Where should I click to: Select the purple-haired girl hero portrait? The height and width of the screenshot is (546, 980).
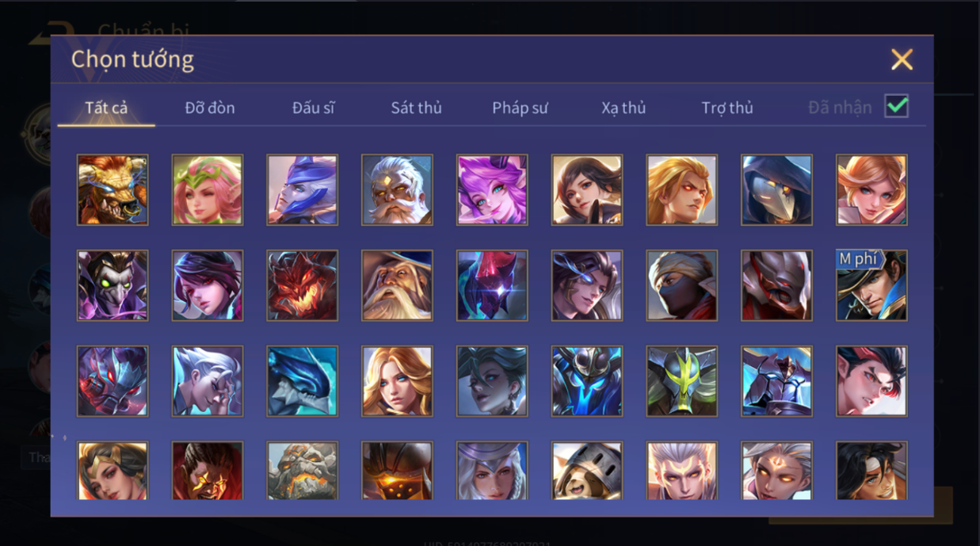click(492, 190)
